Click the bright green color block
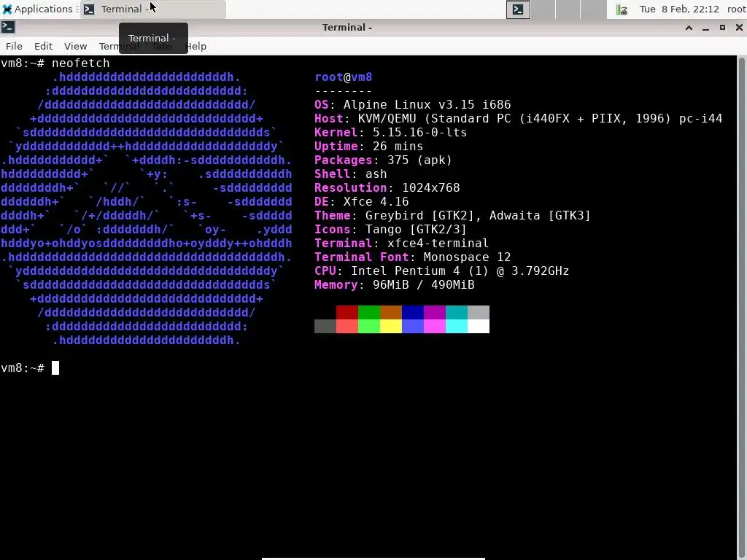This screenshot has width=747, height=560. [368, 326]
